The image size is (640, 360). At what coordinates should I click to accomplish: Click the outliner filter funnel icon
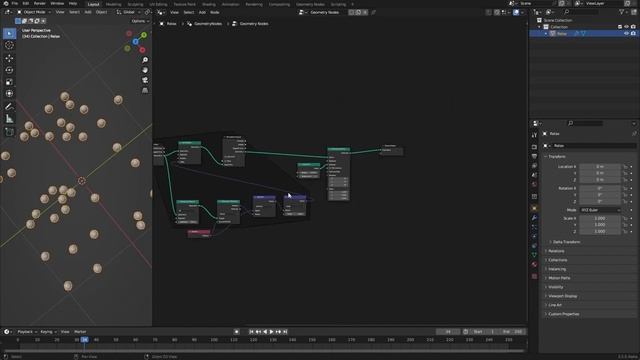(622, 12)
